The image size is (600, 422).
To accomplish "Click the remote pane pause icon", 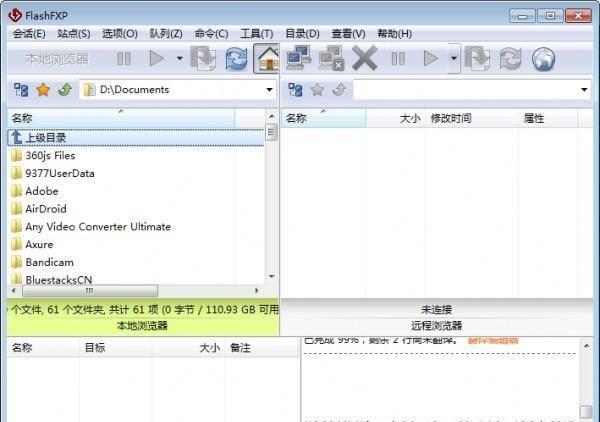I will (x=398, y=59).
